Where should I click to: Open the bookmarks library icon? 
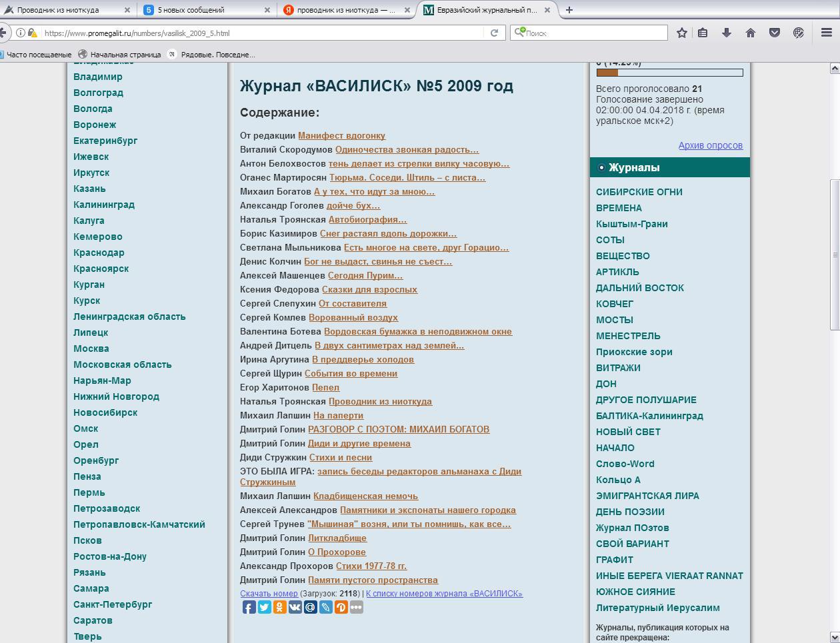703,33
